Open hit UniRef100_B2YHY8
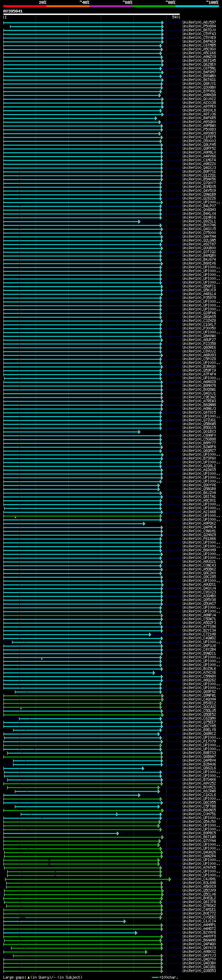 click(x=199, y=932)
